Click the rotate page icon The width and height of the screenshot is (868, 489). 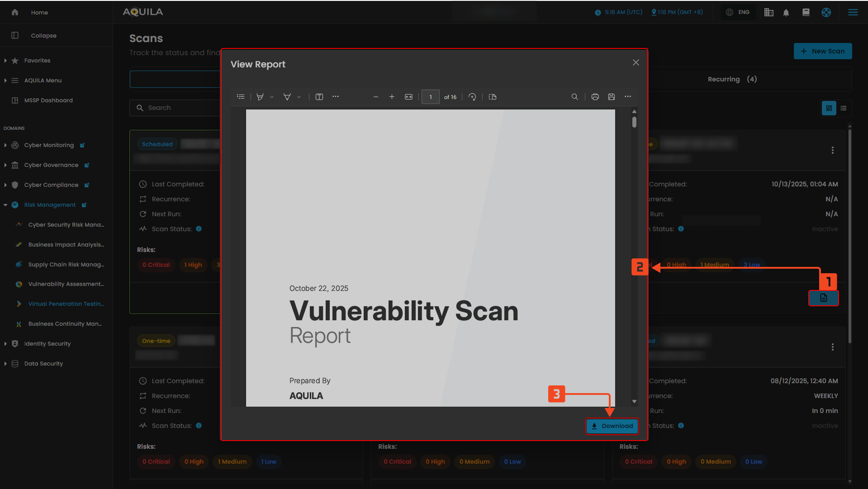472,97
